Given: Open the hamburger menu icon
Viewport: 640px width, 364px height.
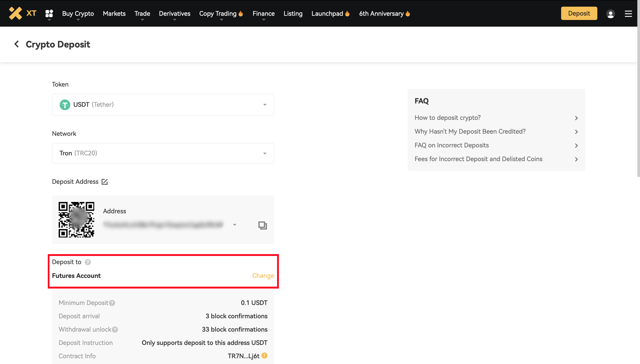Looking at the screenshot, I should 628,14.
